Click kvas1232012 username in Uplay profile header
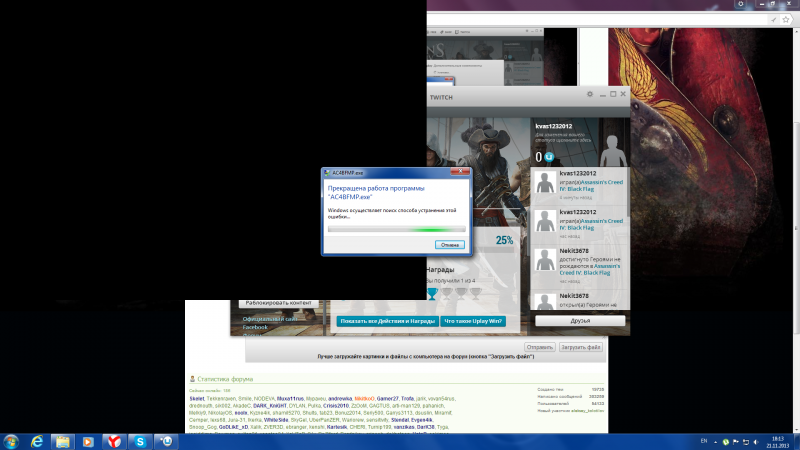Image resolution: width=800 pixels, height=450 pixels. pos(554,126)
